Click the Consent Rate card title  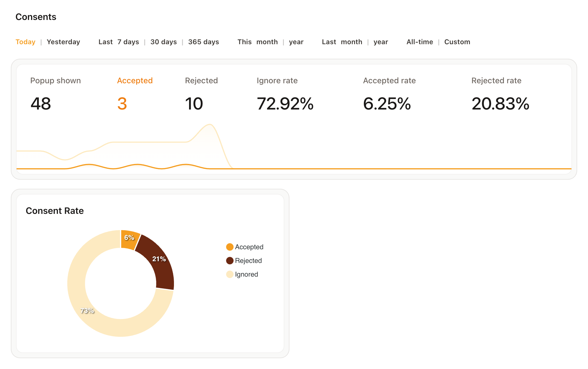click(x=55, y=211)
